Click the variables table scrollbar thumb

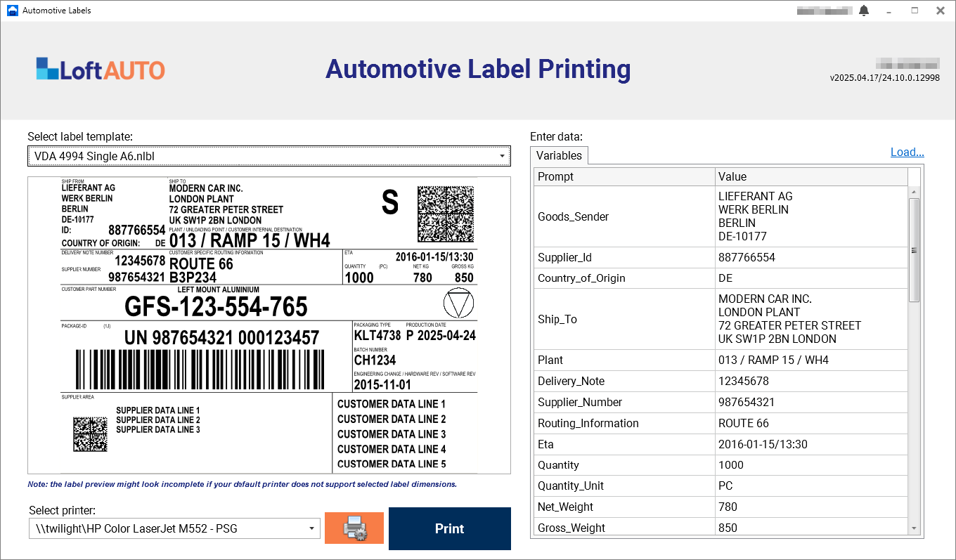914,250
